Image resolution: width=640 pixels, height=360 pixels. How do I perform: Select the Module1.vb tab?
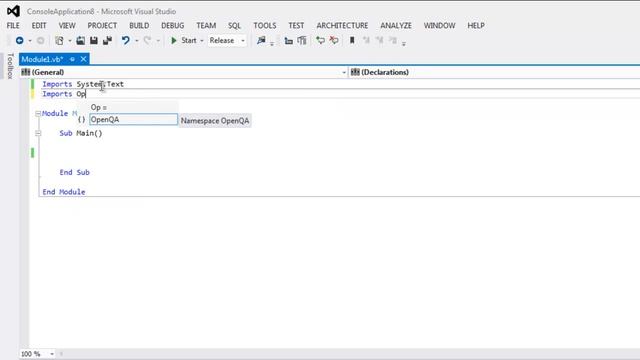click(x=42, y=59)
